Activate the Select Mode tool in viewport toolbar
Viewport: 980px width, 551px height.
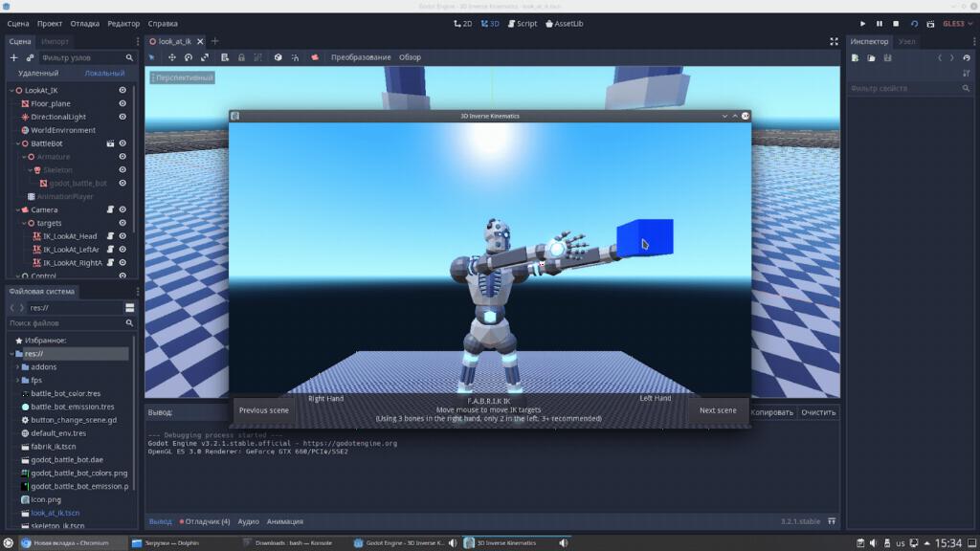(152, 57)
